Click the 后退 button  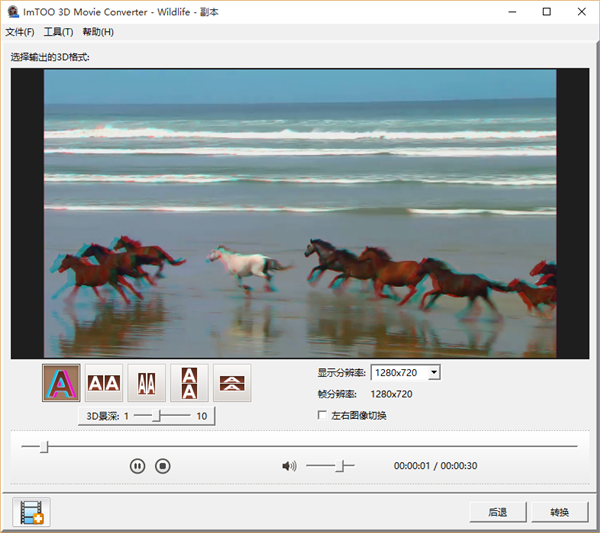tap(497, 512)
